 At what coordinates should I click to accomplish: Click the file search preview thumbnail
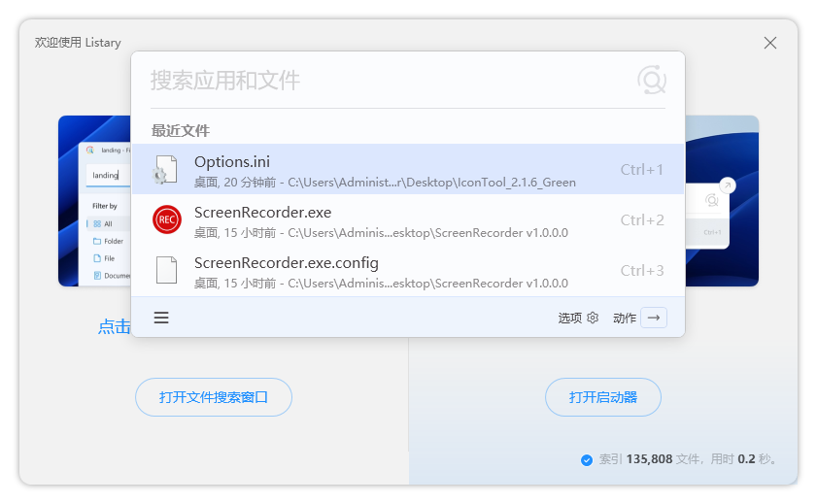tap(94, 201)
